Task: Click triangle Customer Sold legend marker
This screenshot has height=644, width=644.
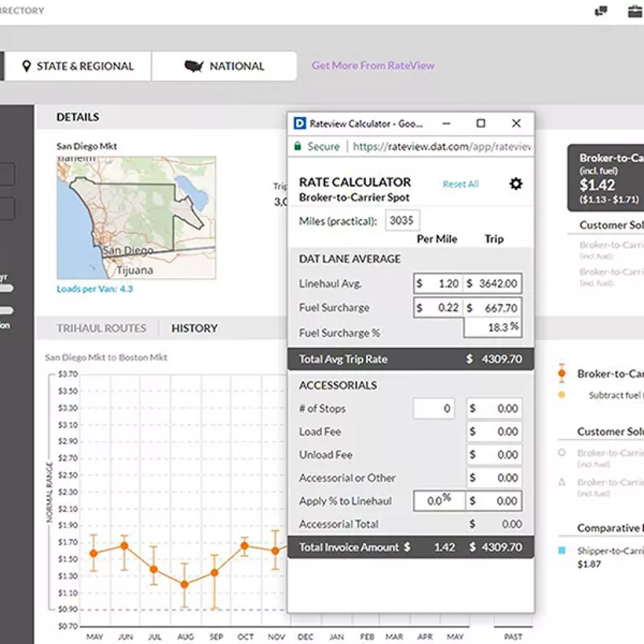Action: click(x=562, y=482)
